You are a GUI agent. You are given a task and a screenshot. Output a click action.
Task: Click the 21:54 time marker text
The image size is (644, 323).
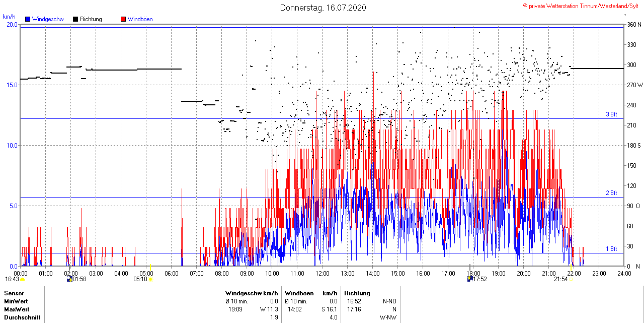tap(561, 279)
